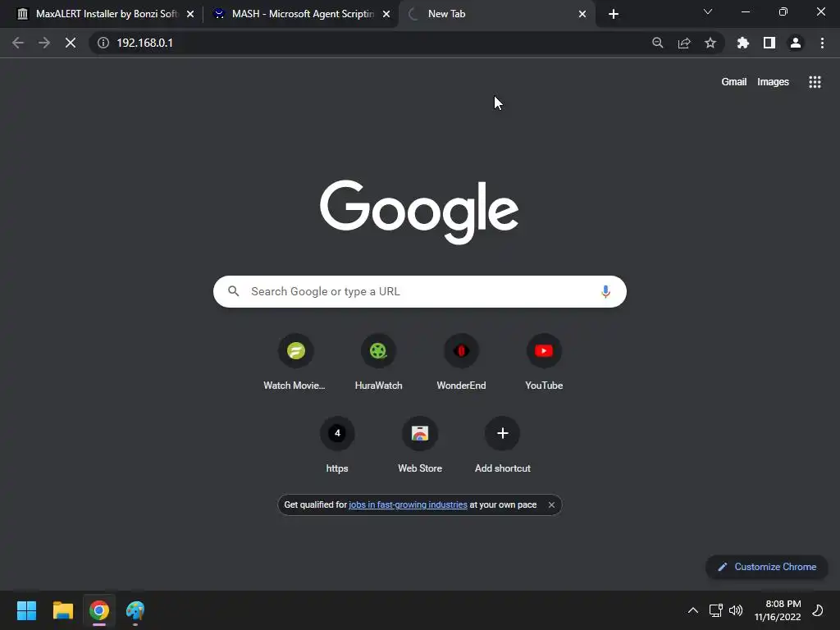This screenshot has height=630, width=840.
Task: Open File Explorer from taskbar
Action: click(x=62, y=610)
